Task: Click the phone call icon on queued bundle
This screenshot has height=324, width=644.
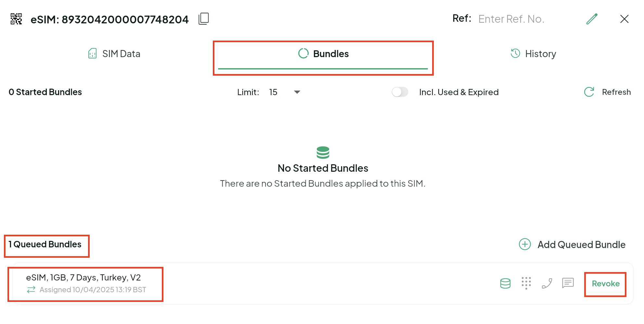Action: [x=547, y=283]
